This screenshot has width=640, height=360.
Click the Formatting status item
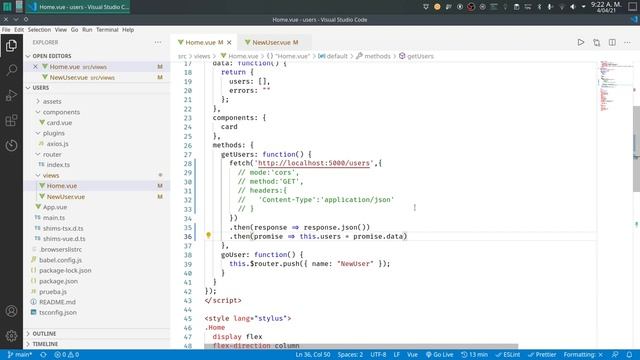tap(583, 355)
